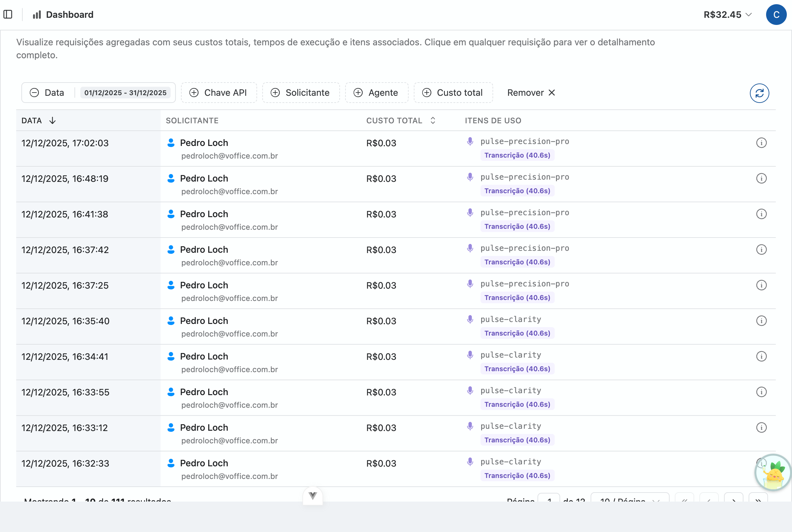Open the date range 01/12/2025 - 31/12/2025 picker
Viewport: 792px width, 532px height.
[x=125, y=93]
